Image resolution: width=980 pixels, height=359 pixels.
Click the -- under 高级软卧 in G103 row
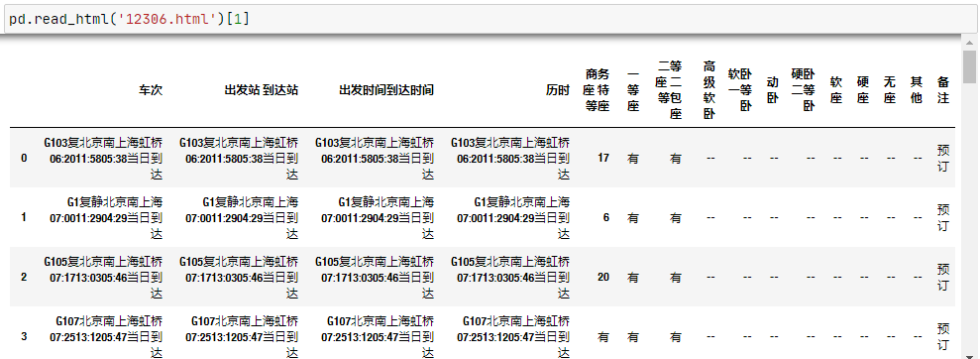pos(710,159)
